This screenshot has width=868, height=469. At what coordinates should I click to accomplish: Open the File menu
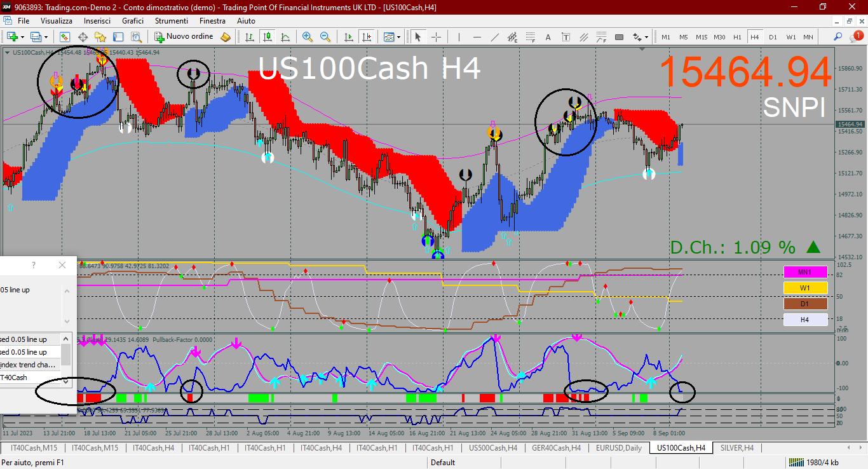coord(24,21)
